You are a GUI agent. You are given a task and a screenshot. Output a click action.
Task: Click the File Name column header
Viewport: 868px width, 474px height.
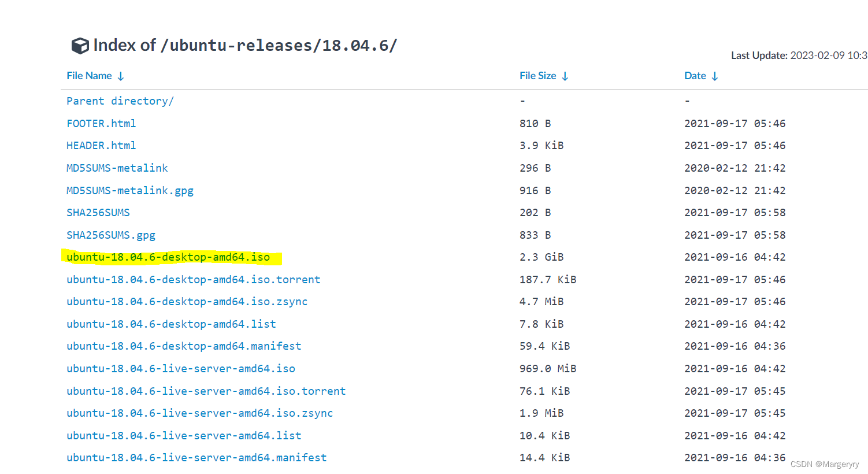(x=89, y=76)
